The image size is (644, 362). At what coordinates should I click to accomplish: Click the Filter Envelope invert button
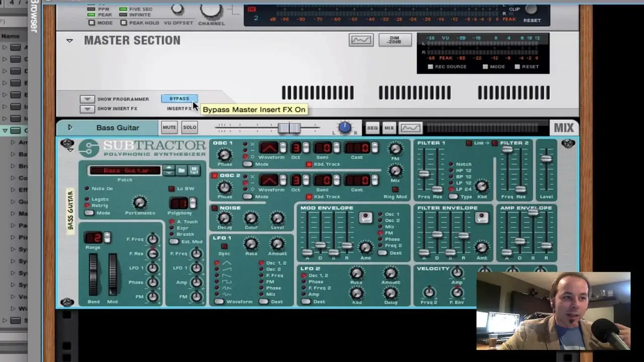click(x=481, y=217)
